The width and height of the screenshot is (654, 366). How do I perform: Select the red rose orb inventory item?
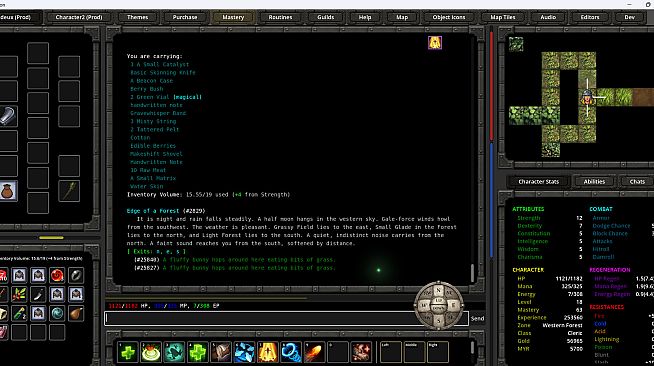click(57, 275)
